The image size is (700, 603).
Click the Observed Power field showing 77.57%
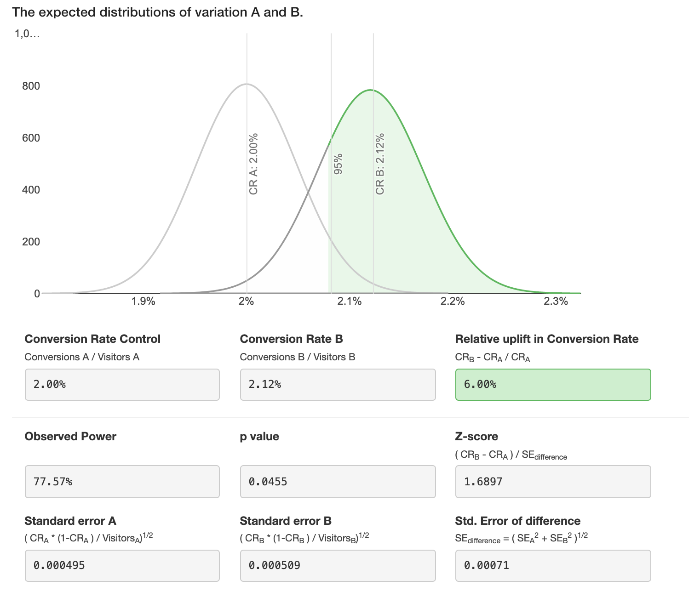(122, 482)
